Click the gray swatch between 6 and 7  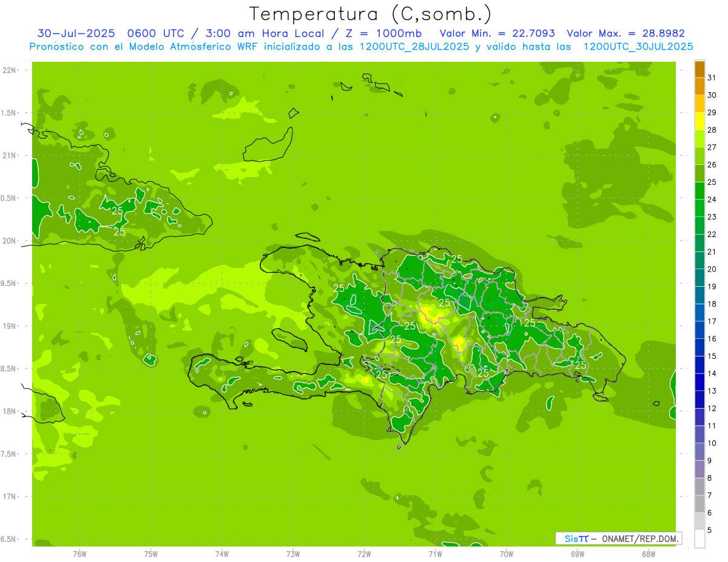point(699,504)
